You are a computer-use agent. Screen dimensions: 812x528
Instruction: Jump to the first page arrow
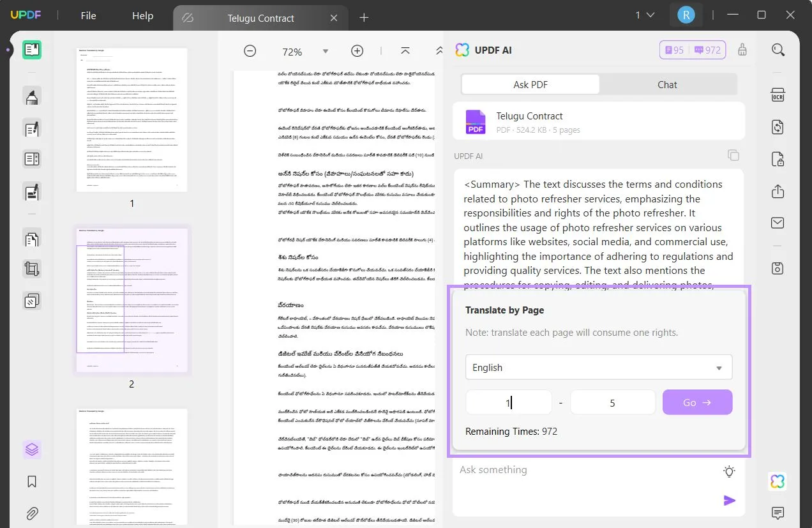pyautogui.click(x=405, y=51)
